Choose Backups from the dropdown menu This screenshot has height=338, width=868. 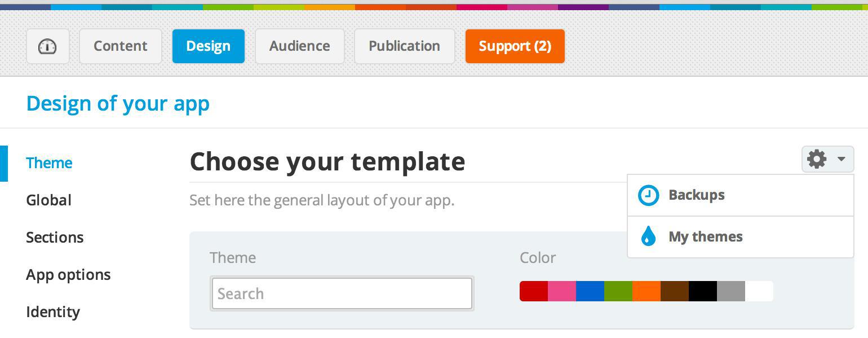[697, 195]
